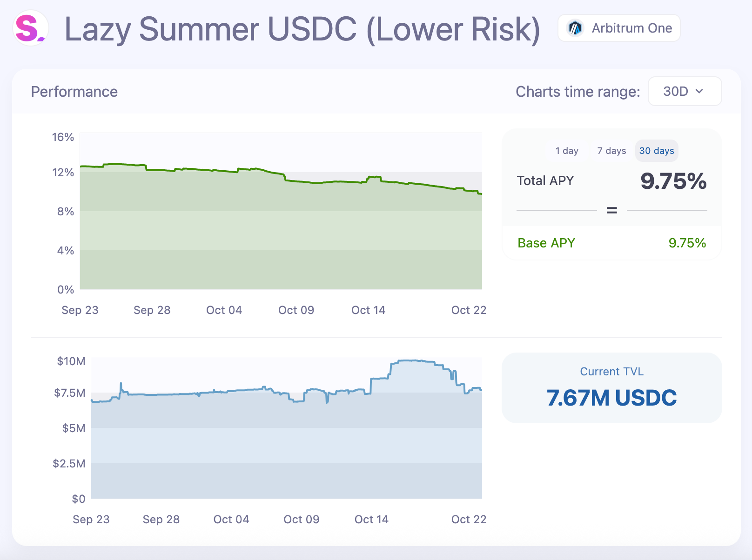Image resolution: width=752 pixels, height=560 pixels.
Task: Click the Arbitrum network icon
Action: tap(575, 28)
